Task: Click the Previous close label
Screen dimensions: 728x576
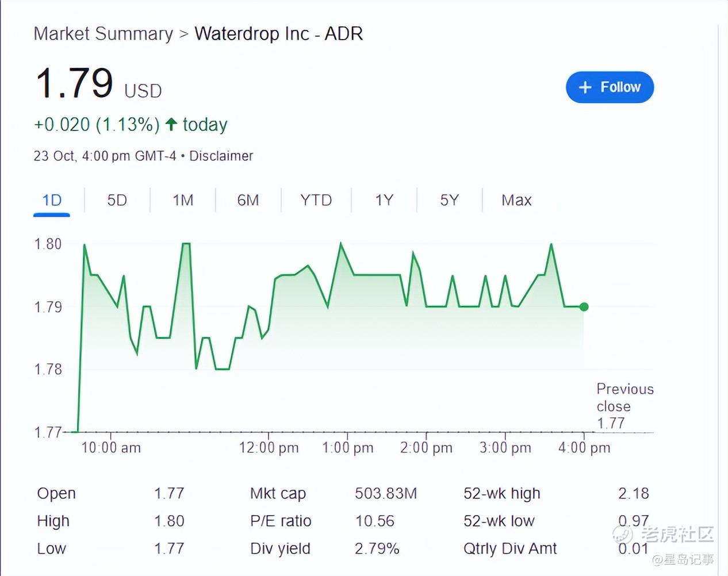Action: (624, 397)
